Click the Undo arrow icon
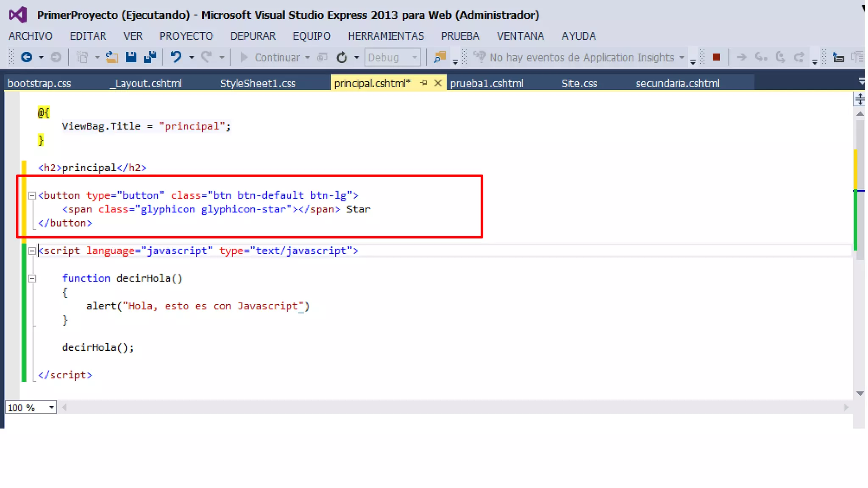The width and height of the screenshot is (868, 488). click(x=176, y=57)
